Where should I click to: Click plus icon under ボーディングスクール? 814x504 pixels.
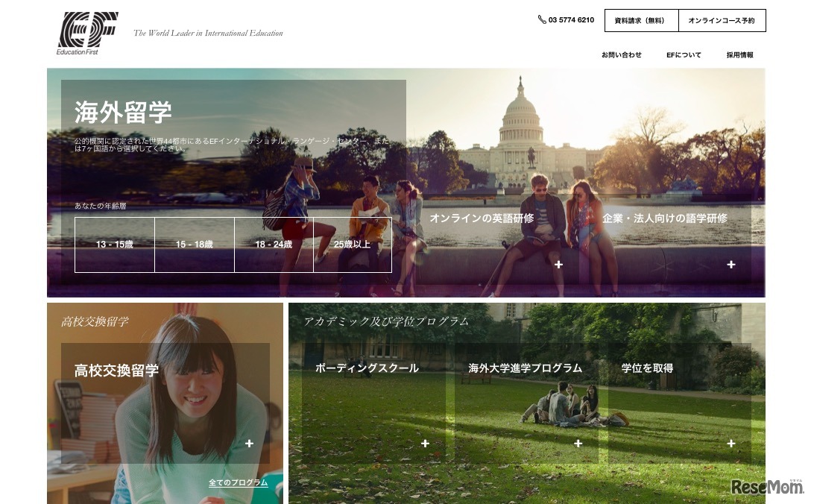(x=425, y=444)
